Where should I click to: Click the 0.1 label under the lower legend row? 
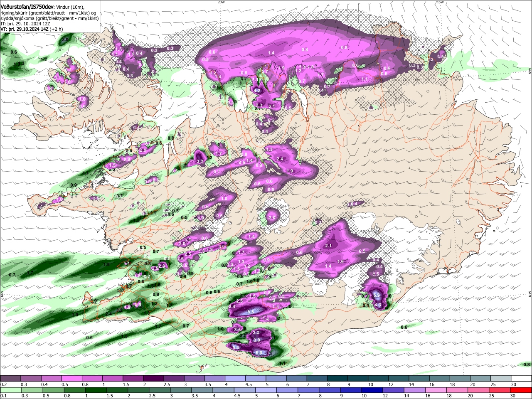pyautogui.click(x=4, y=396)
